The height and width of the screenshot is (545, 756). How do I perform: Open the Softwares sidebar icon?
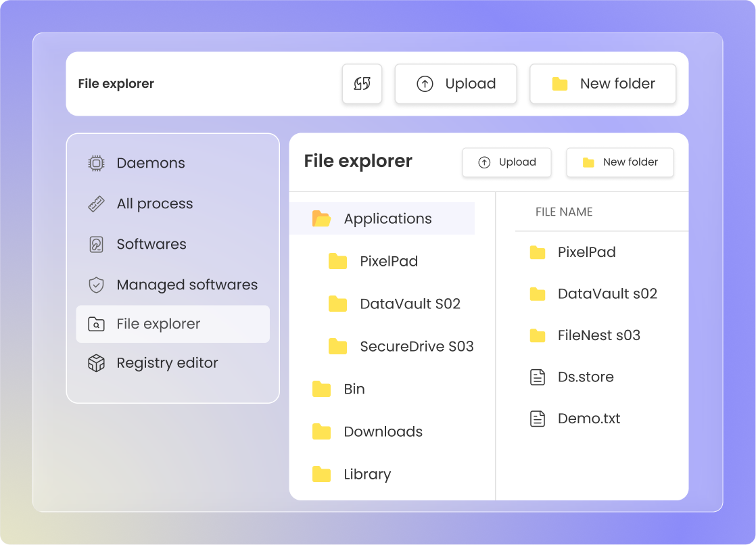pyautogui.click(x=97, y=244)
